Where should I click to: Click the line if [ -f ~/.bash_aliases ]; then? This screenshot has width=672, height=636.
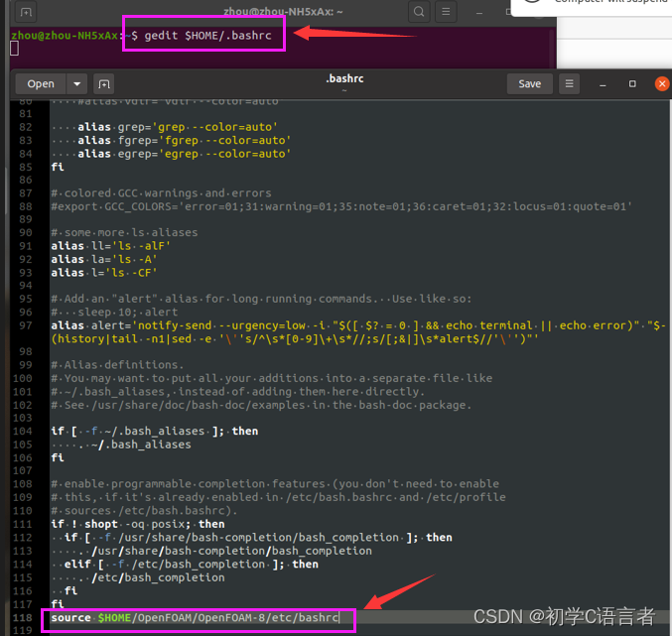pos(155,431)
